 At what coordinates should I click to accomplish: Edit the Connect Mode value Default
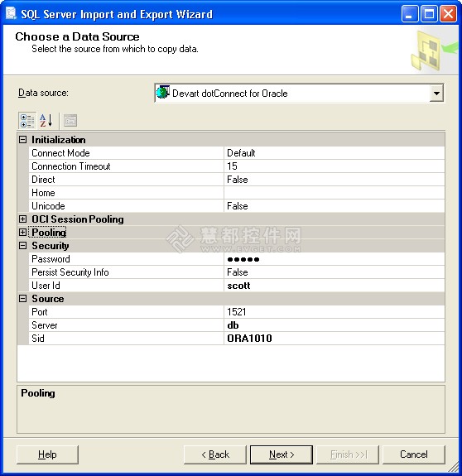click(334, 153)
